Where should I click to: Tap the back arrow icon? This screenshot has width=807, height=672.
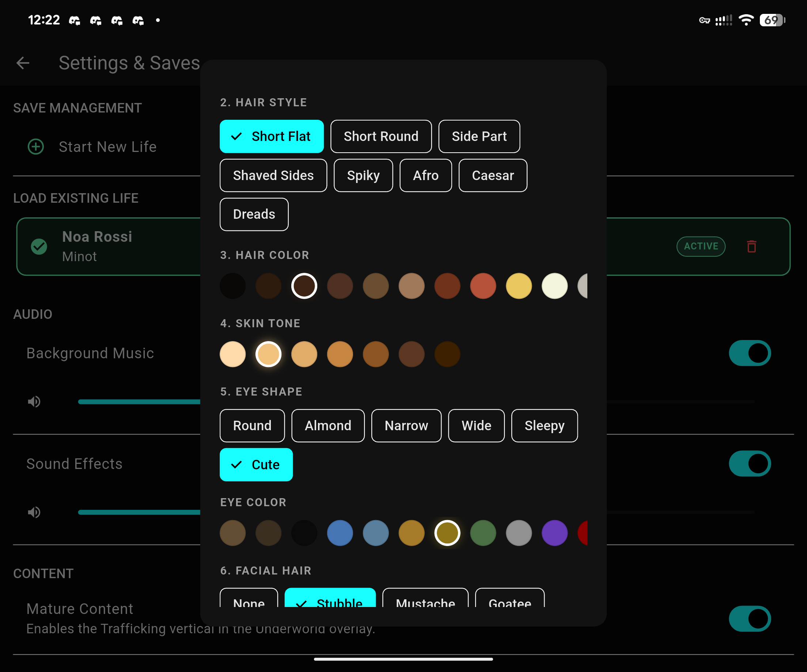[23, 63]
